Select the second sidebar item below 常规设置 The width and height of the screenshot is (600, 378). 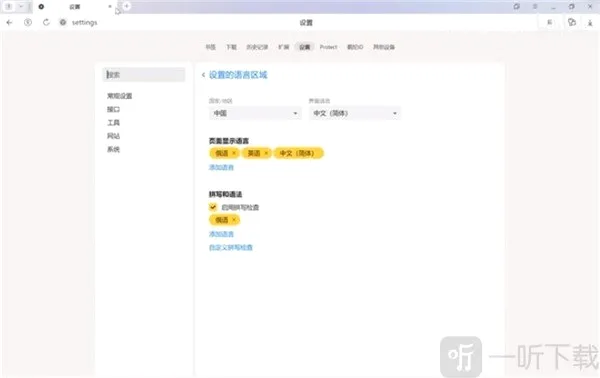click(113, 109)
